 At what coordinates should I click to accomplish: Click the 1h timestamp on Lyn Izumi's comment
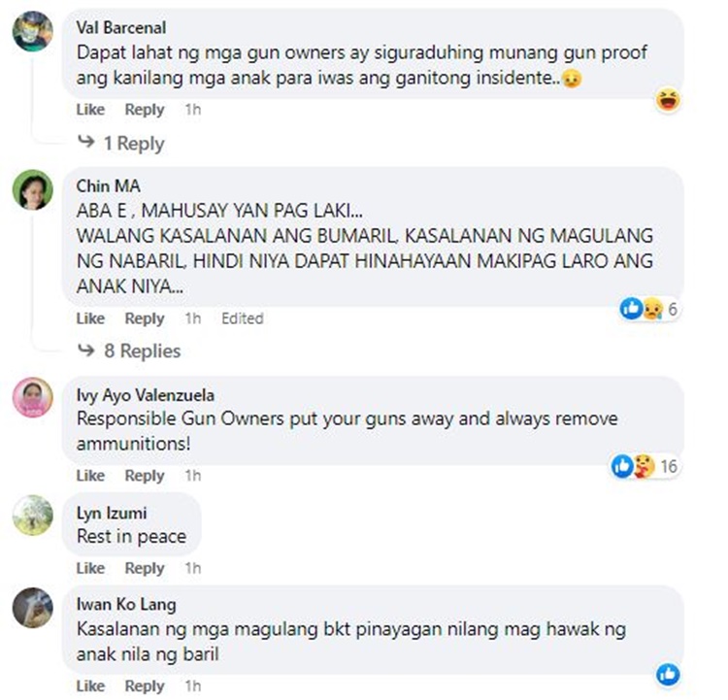pos(193,568)
